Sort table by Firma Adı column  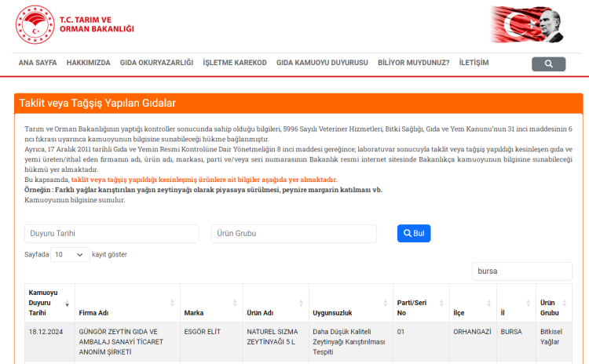coord(126,312)
